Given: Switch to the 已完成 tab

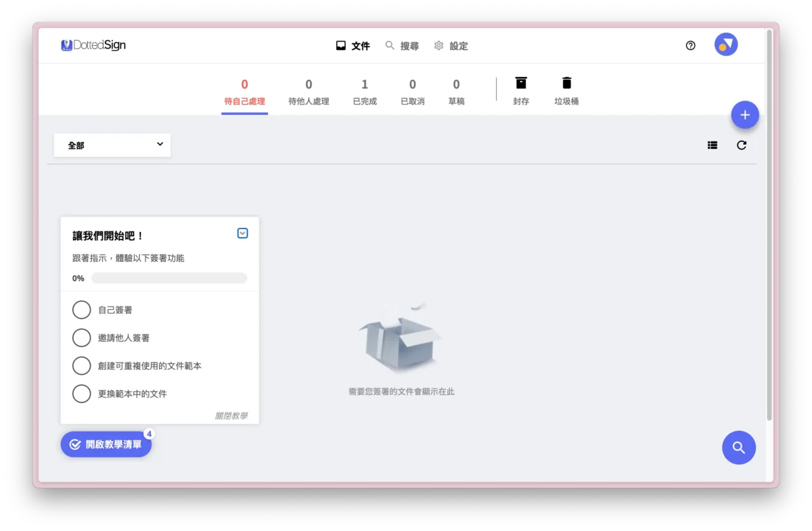Looking at the screenshot, I should pyautogui.click(x=364, y=90).
